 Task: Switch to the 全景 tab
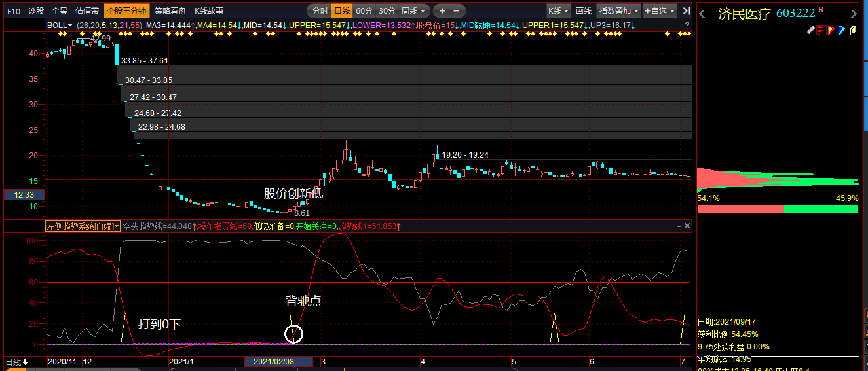60,11
